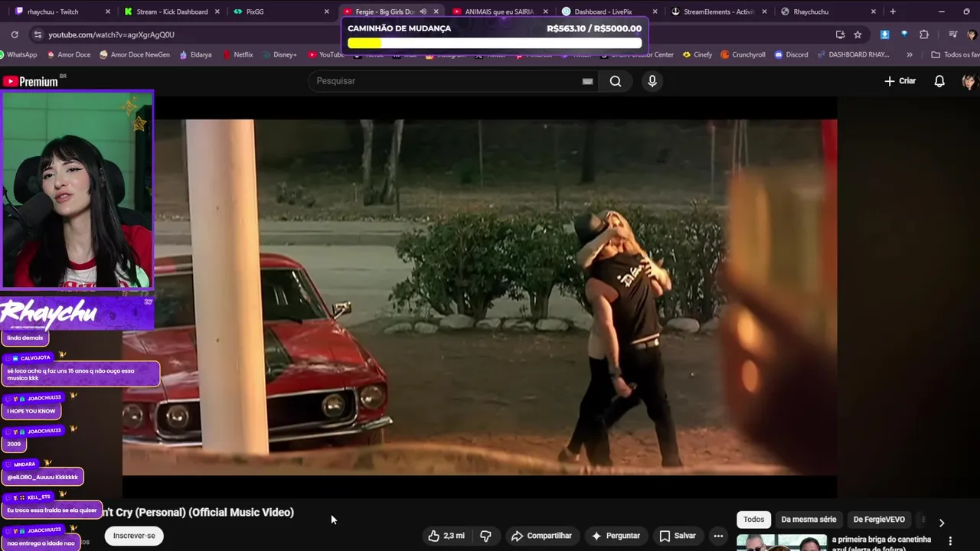Click the 'Compartilhar' share button
This screenshot has height=551, width=980.
(542, 536)
